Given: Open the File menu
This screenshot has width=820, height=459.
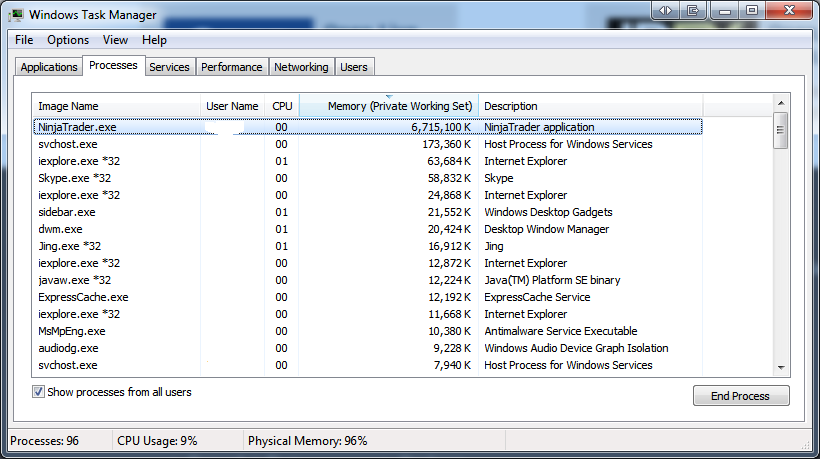Looking at the screenshot, I should [x=24, y=40].
